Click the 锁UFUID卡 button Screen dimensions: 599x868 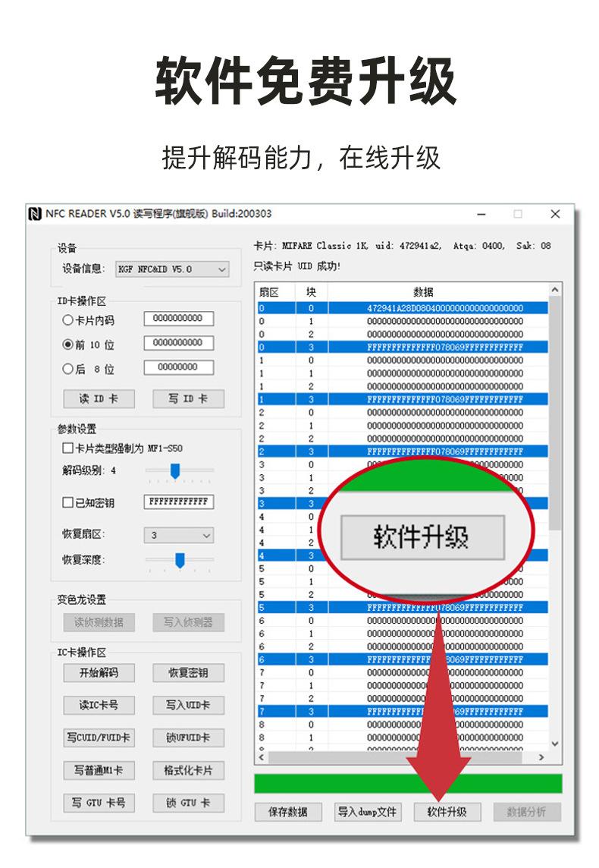coord(189,737)
